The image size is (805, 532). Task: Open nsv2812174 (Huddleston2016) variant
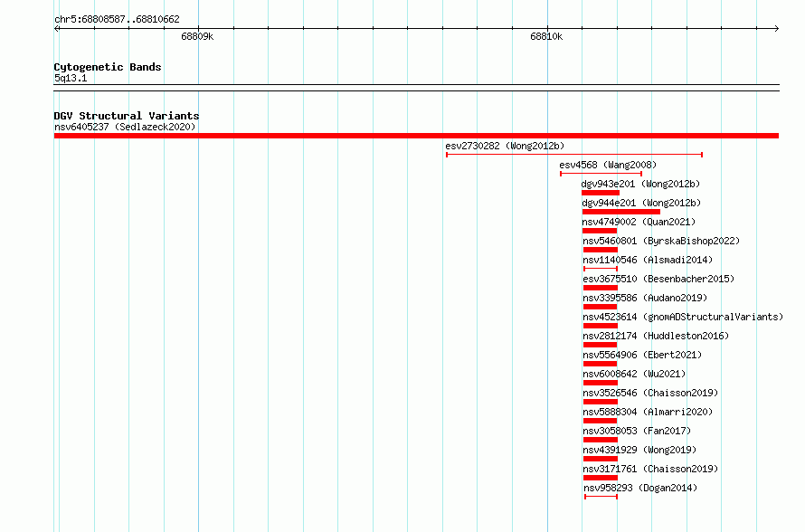click(x=656, y=336)
